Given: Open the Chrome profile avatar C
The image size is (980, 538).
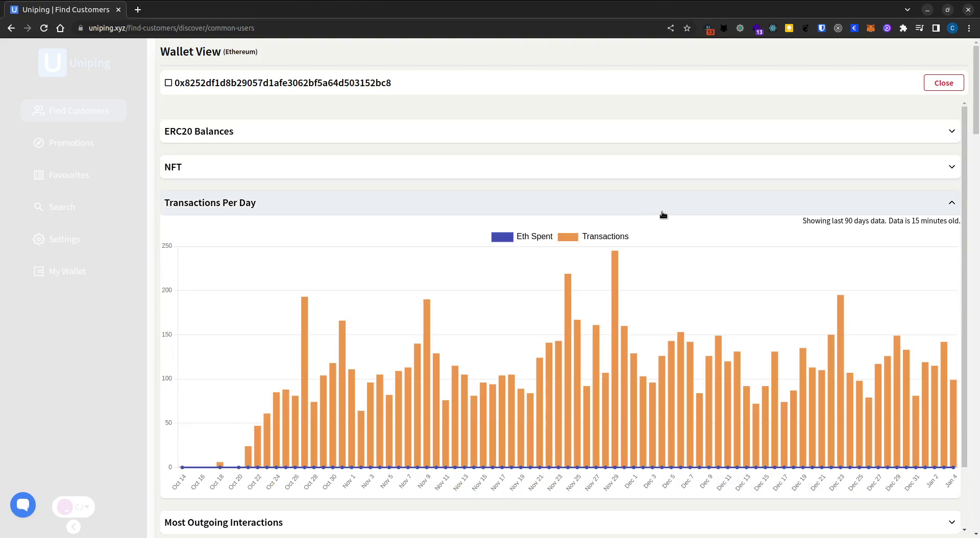Looking at the screenshot, I should (952, 28).
